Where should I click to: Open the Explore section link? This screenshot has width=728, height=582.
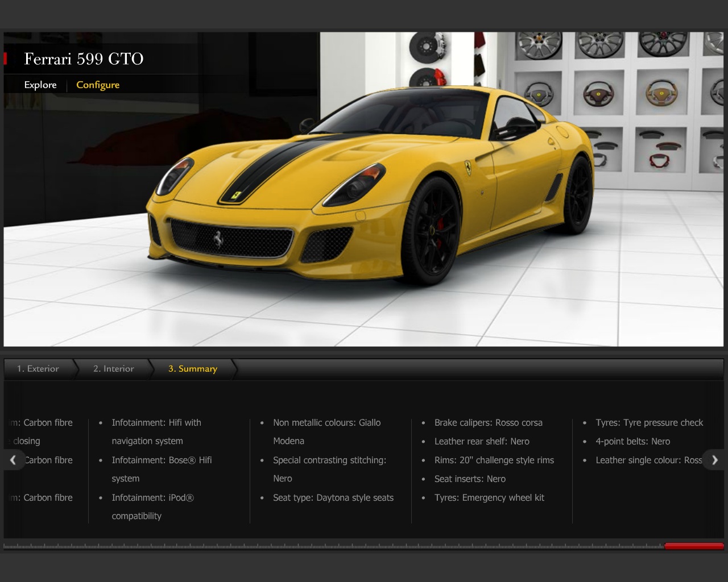coord(40,85)
